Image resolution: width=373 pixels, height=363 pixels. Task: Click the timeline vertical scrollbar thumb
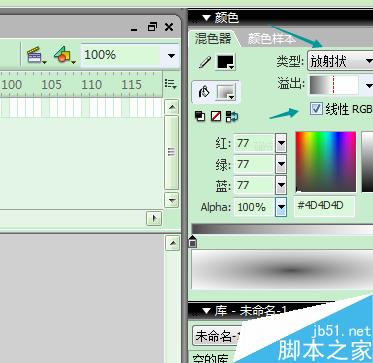click(172, 152)
